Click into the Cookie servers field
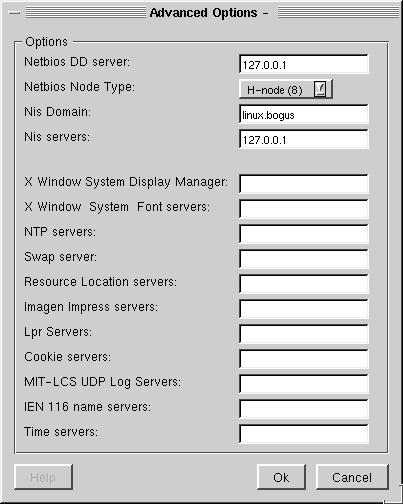The image size is (403, 504). point(304,359)
